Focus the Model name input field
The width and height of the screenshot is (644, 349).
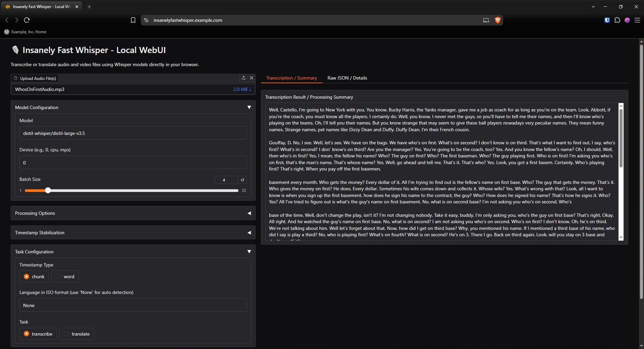(133, 133)
